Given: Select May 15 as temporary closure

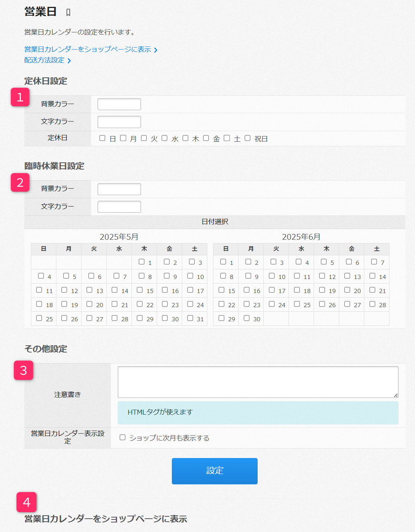Looking at the screenshot, I should (x=140, y=290).
